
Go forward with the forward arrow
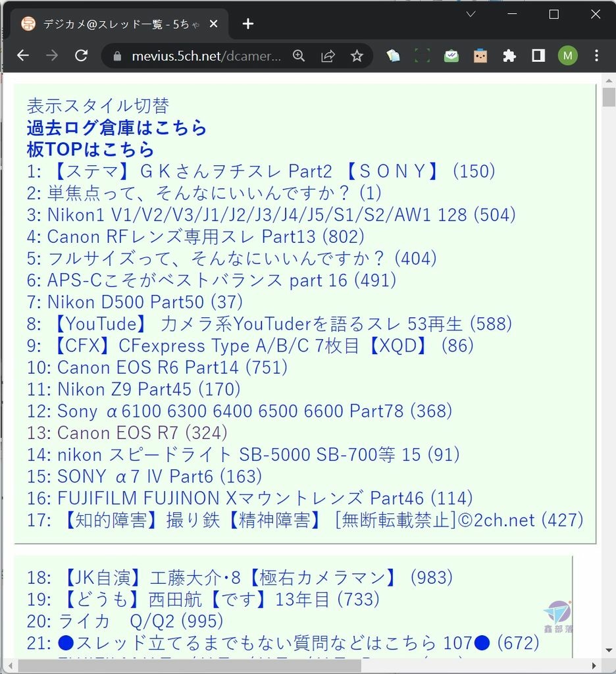[52, 55]
